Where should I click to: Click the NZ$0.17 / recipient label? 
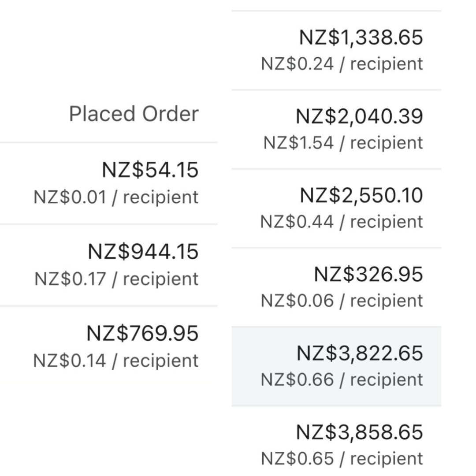coord(116,279)
